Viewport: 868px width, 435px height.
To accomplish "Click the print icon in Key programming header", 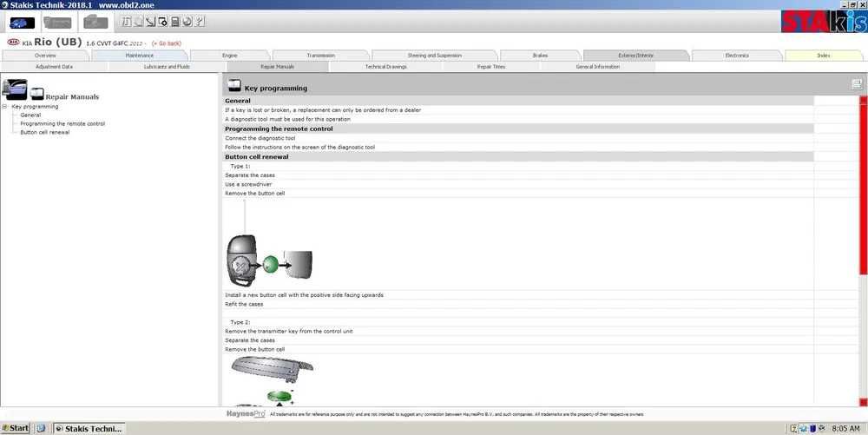I will (x=857, y=85).
